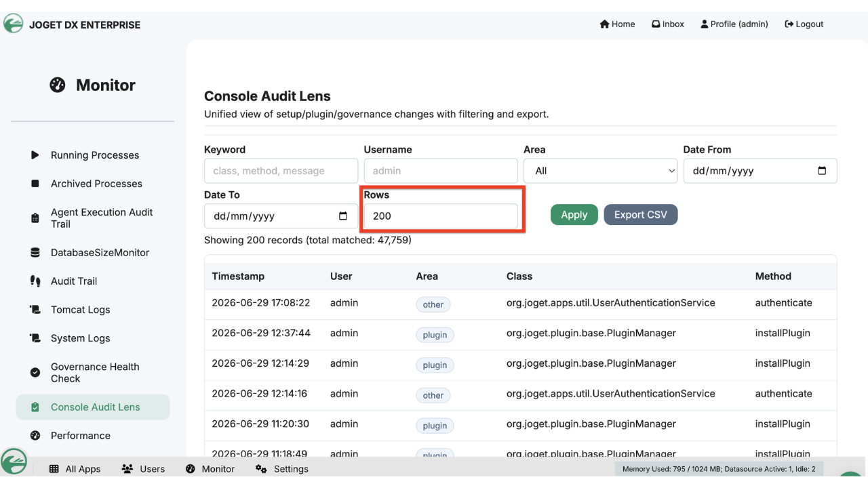Open Profile (admin) link
This screenshot has width=868, height=488.
point(734,24)
